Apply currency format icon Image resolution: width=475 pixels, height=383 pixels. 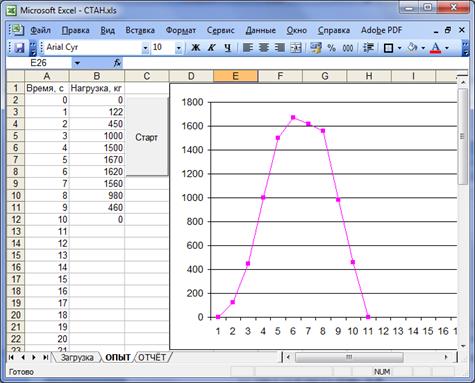pos(315,48)
